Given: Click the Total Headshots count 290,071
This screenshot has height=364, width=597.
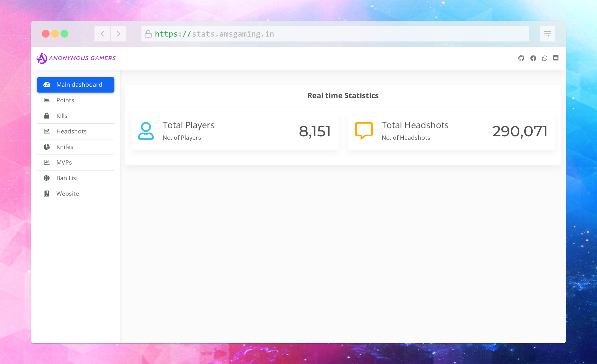Looking at the screenshot, I should click(x=520, y=131).
